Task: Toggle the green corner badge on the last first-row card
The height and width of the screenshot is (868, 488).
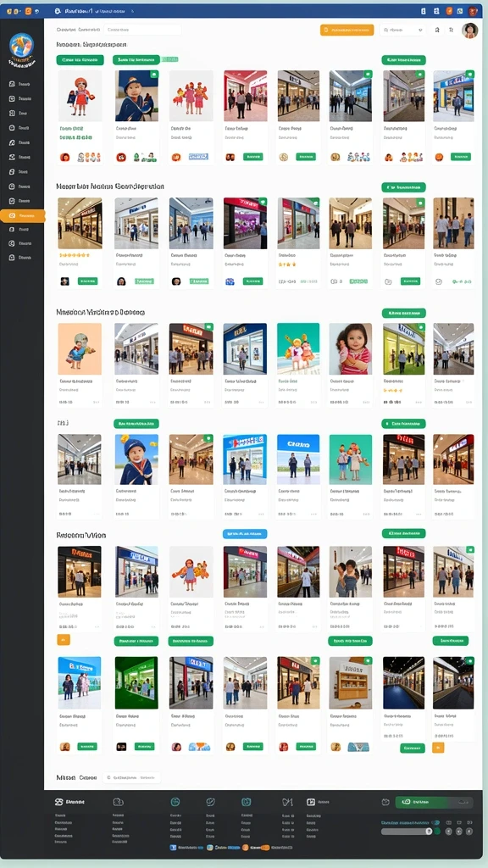Action: click(x=469, y=74)
